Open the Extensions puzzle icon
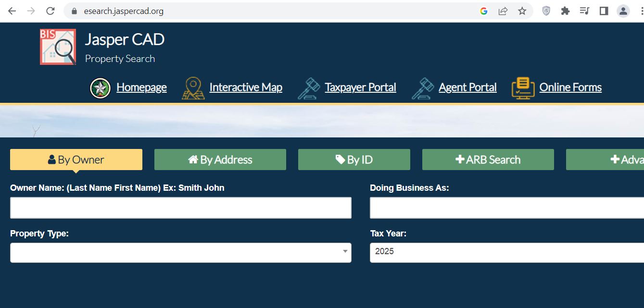 565,11
